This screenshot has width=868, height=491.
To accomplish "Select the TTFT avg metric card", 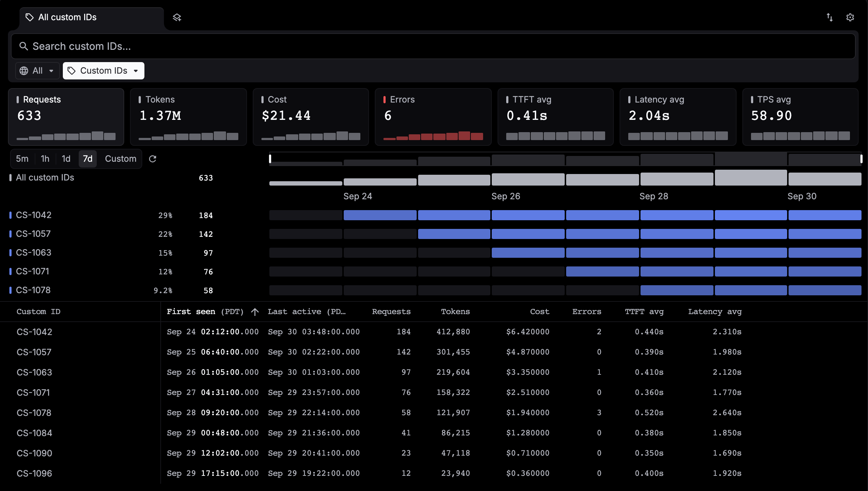I will [556, 117].
